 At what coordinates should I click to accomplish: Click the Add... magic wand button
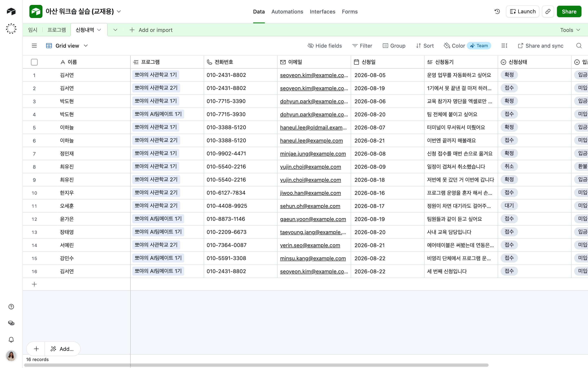pos(62,349)
